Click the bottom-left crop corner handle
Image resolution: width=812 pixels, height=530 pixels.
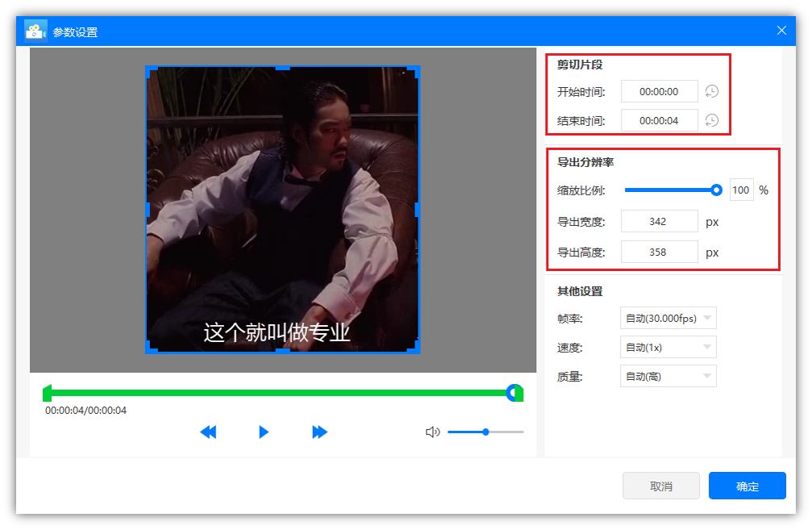(x=151, y=348)
